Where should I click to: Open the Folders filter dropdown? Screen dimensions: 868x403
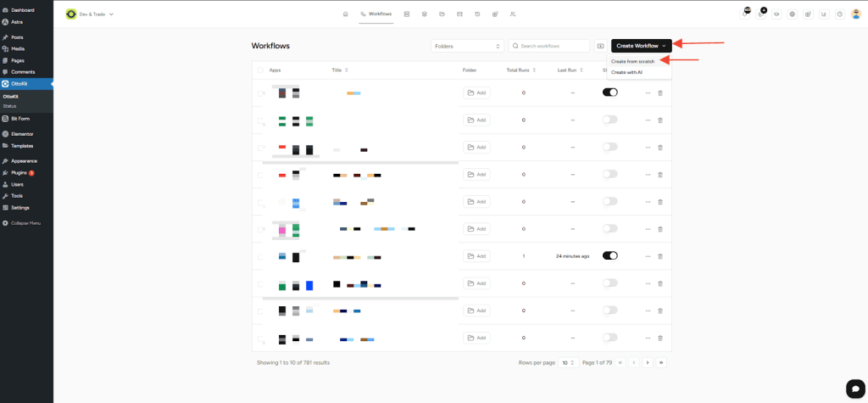point(467,45)
